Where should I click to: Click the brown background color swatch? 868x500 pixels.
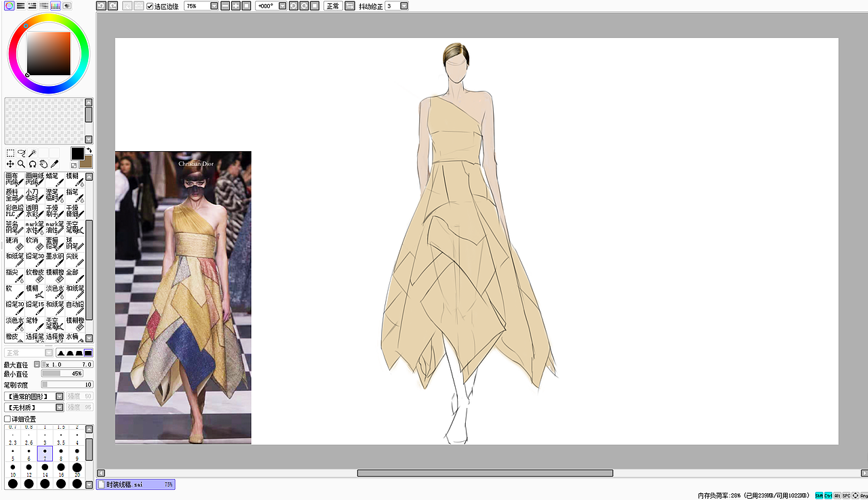pyautogui.click(x=86, y=162)
